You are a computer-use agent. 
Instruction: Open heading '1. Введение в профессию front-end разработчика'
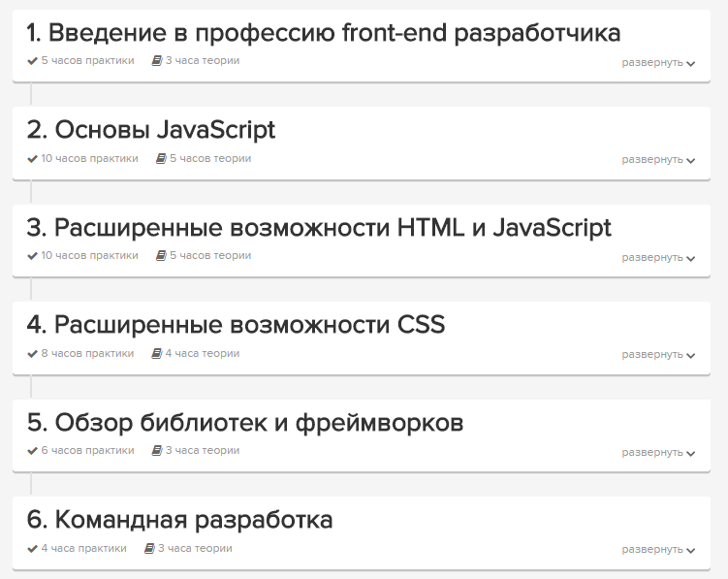(324, 34)
